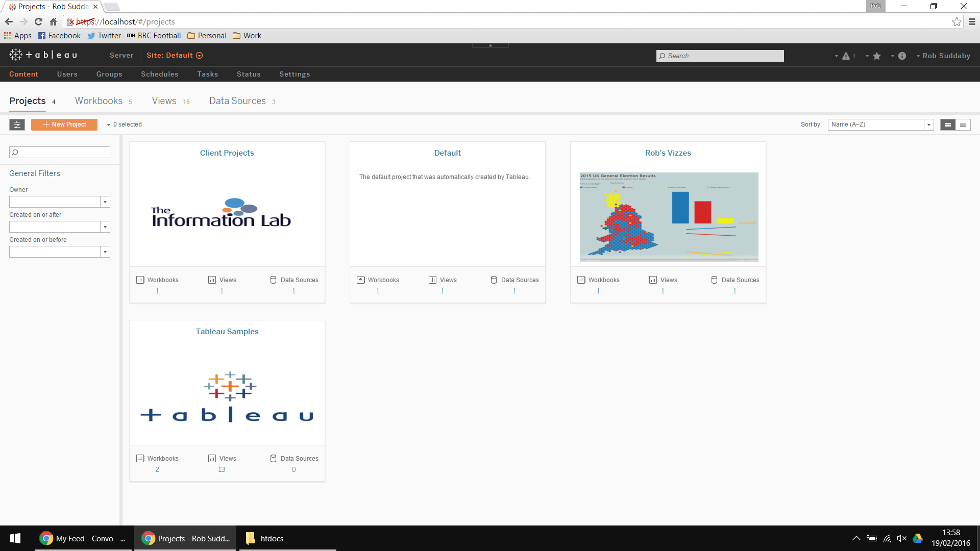Open the Tableau Samples project link
The width and height of the screenshot is (980, 551).
227,332
